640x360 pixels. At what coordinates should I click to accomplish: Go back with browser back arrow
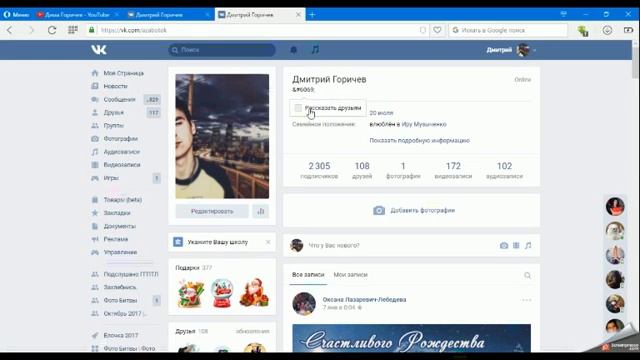[x=10, y=30]
